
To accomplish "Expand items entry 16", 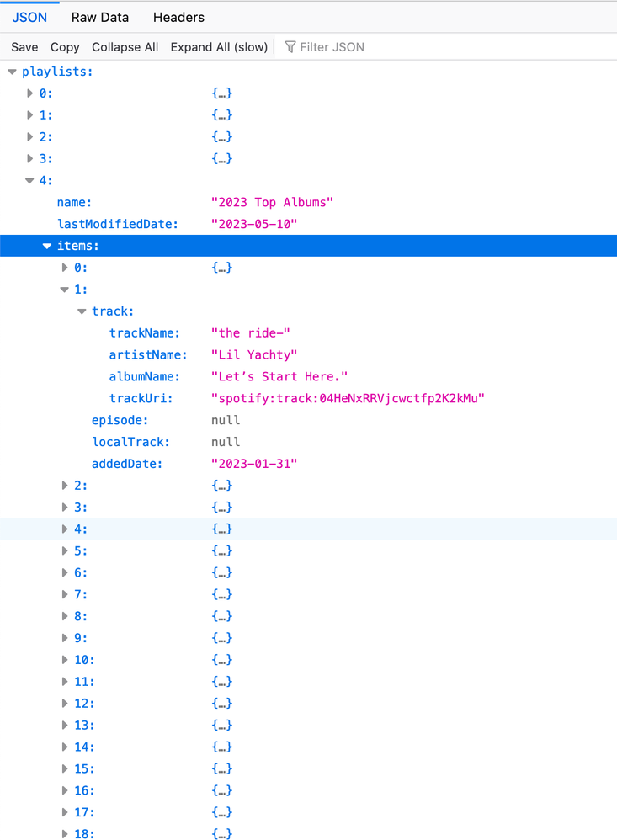I will 65,790.
